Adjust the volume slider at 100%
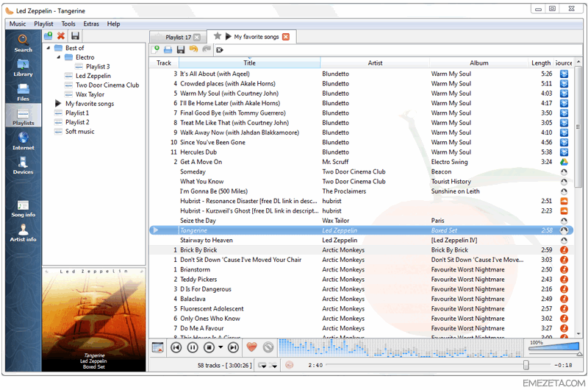This screenshot has width=588, height=390. click(x=554, y=347)
